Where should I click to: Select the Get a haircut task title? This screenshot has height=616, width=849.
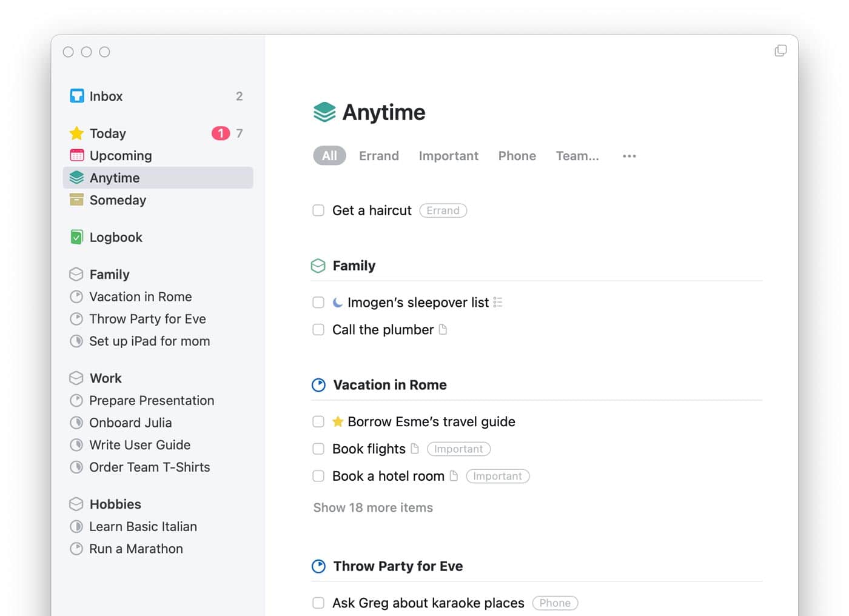[372, 210]
